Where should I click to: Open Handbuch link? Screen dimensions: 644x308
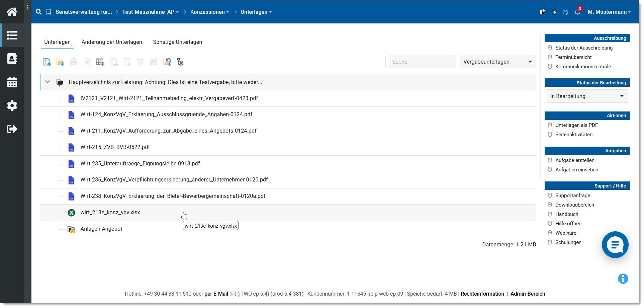(x=567, y=214)
